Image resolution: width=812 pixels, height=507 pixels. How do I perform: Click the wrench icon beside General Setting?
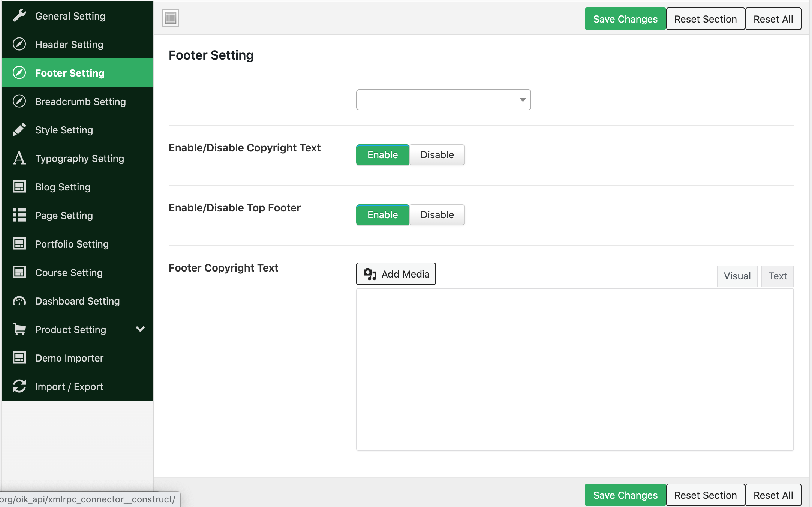tap(19, 16)
